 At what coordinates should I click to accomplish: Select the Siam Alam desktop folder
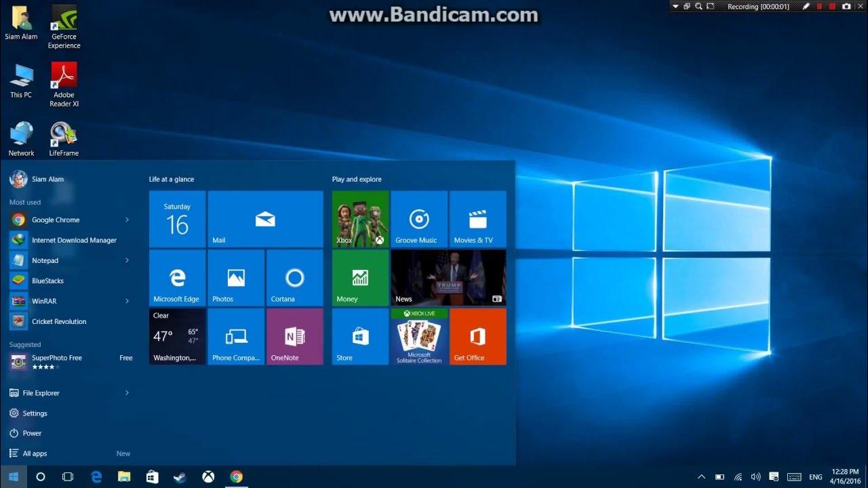click(x=22, y=24)
